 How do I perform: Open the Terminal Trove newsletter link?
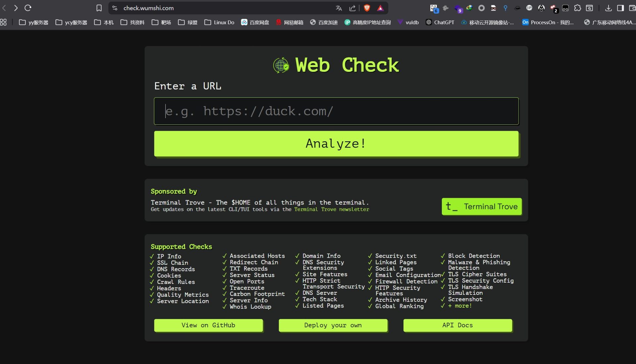point(331,209)
